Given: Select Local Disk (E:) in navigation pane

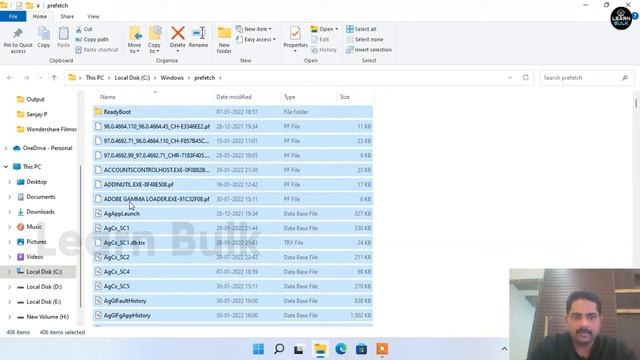Looking at the screenshot, I should point(44,302).
